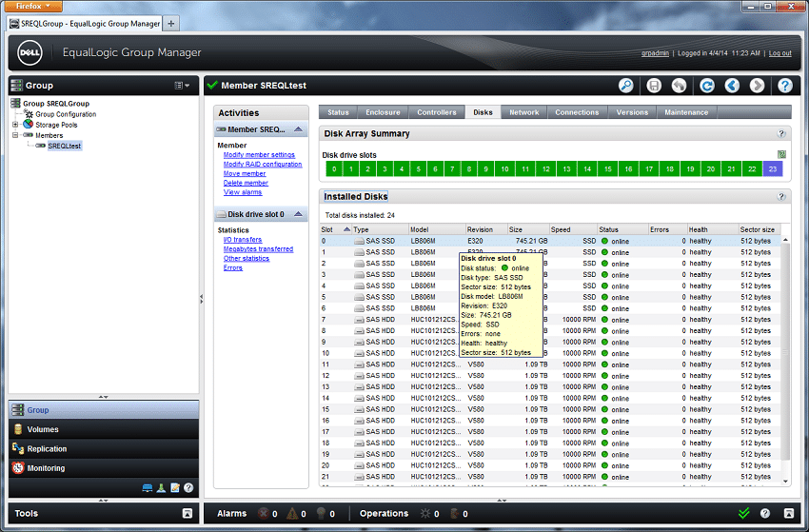This screenshot has width=809, height=532.
Task: Switch to the Versions tab
Action: (x=632, y=112)
